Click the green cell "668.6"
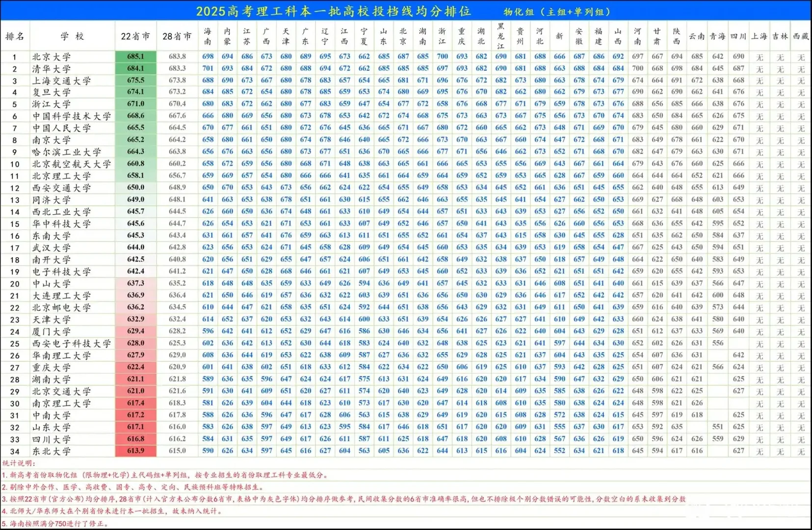This screenshot has width=812, height=530. point(136,116)
